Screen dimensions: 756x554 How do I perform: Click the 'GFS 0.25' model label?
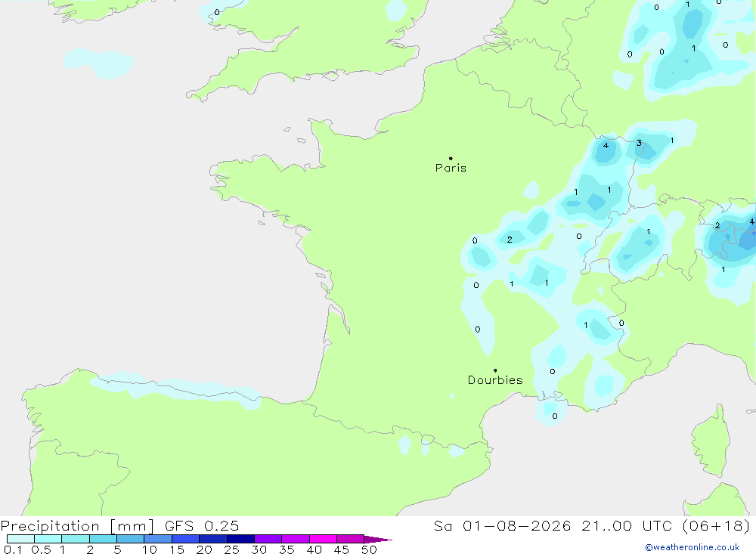tap(202, 526)
